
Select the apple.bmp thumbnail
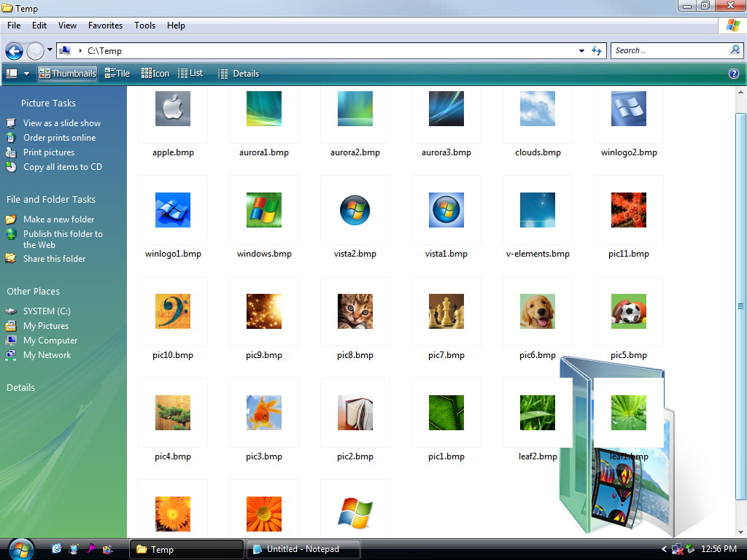[x=173, y=109]
